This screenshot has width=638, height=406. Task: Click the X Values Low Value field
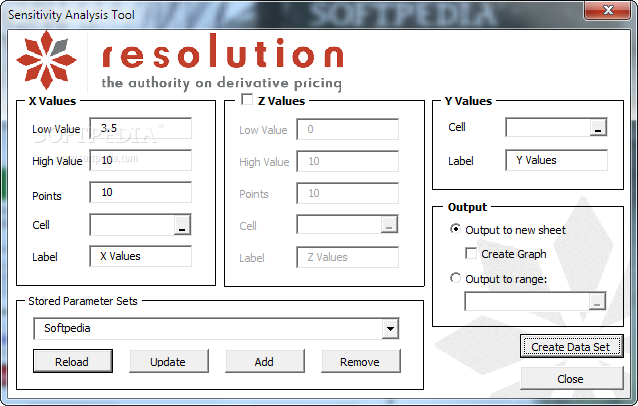pos(140,129)
